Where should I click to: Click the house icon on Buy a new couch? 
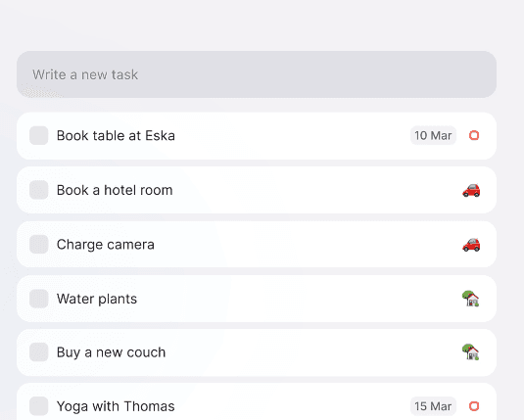470,352
